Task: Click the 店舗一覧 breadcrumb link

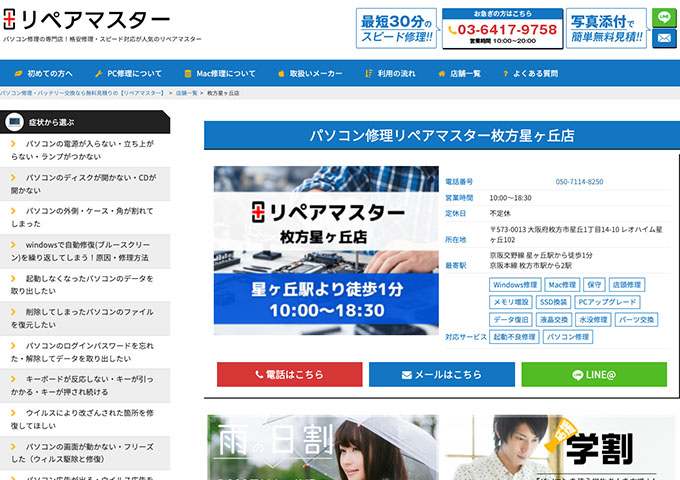Action: pos(186,93)
